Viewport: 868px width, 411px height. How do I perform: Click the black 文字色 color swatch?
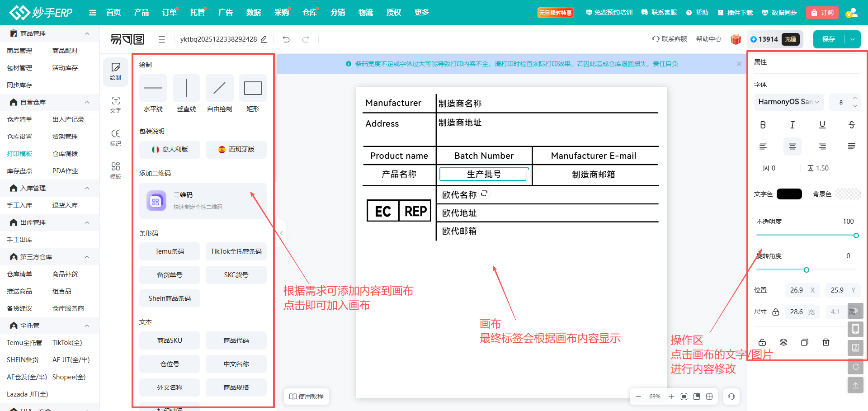pos(789,194)
